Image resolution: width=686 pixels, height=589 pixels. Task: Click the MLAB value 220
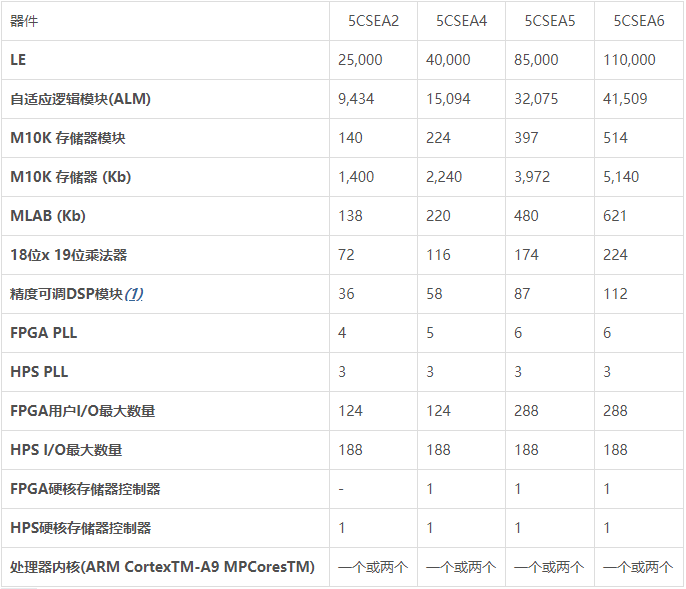(438, 216)
